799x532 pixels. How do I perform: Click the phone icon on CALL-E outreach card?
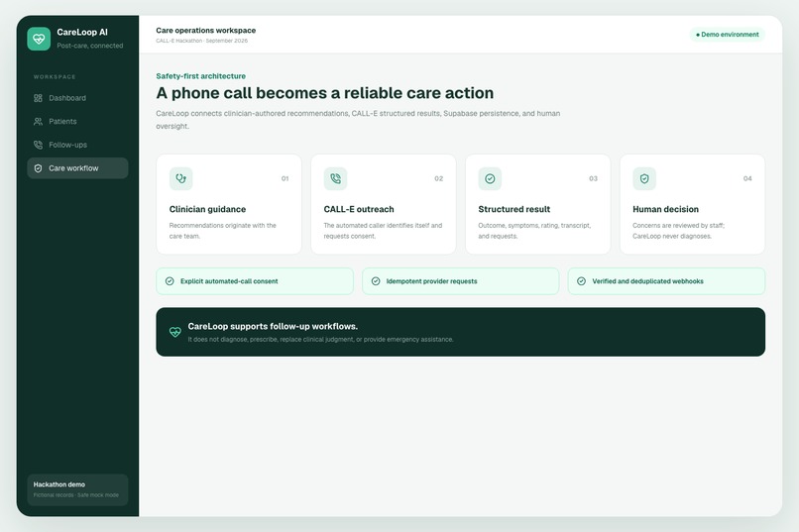tap(335, 178)
